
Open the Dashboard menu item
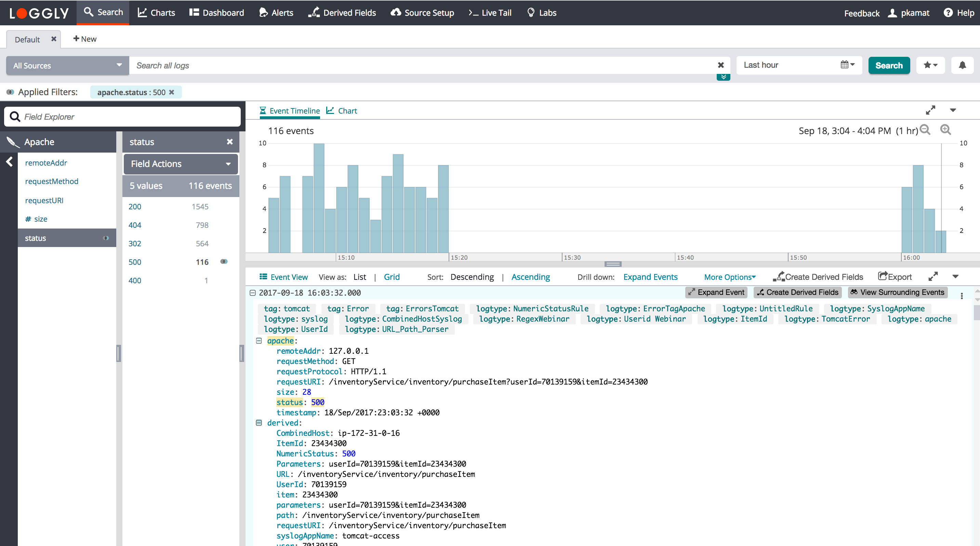pyautogui.click(x=216, y=13)
